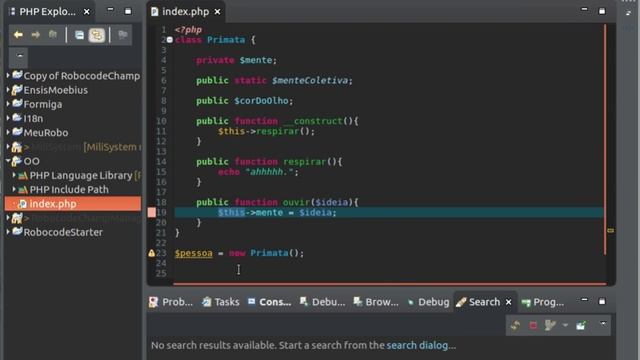Click the marker beside line 19
Screen dimensions: 640x360
[x=152, y=212]
